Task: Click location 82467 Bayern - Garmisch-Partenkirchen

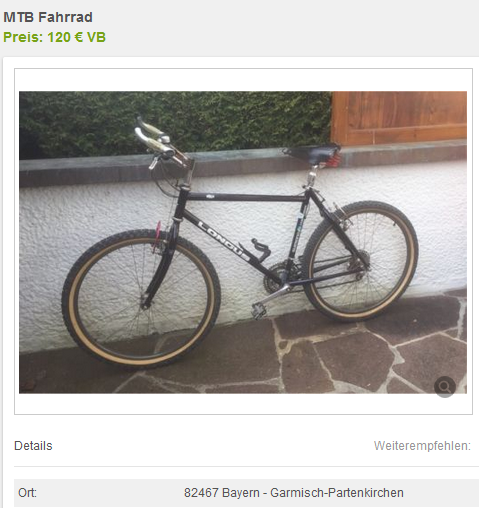Action: [x=294, y=493]
